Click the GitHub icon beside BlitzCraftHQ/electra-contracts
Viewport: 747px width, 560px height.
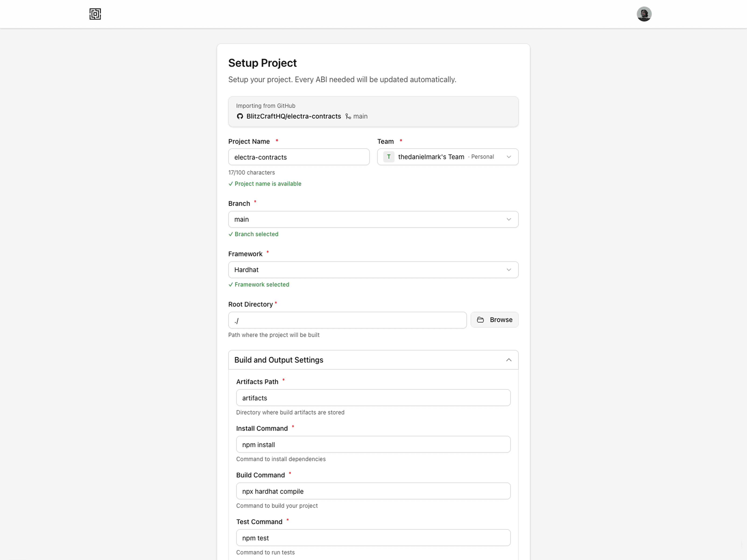pos(240,116)
